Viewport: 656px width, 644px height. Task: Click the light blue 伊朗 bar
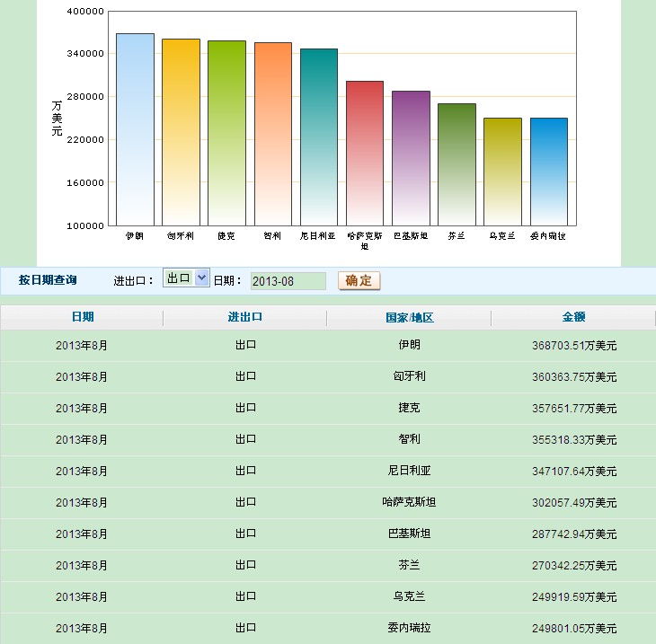click(135, 129)
